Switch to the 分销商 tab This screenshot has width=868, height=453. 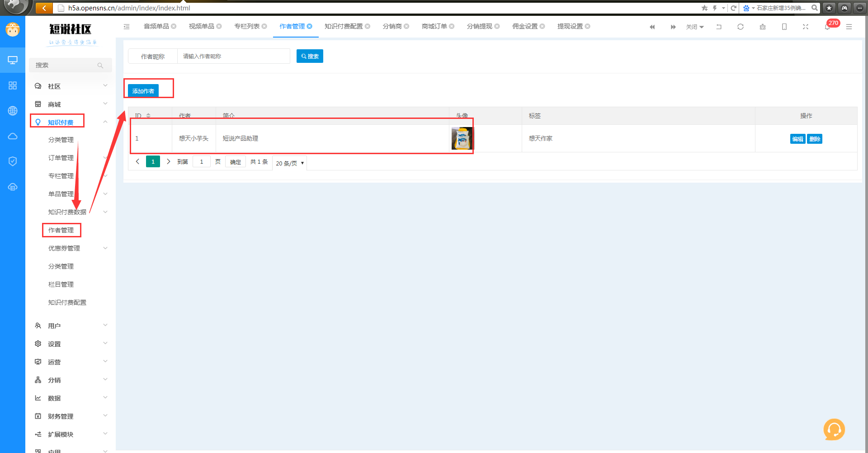click(x=392, y=26)
